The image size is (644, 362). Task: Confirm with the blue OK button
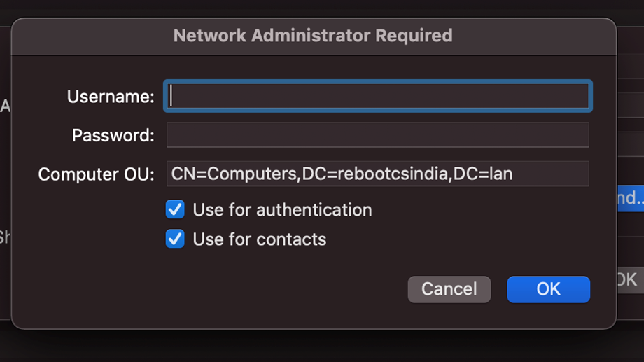pos(548,289)
